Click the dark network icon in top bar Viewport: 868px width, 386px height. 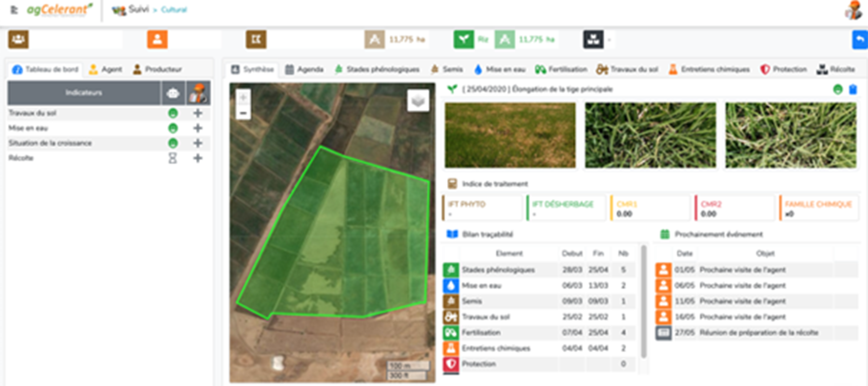[x=593, y=40]
